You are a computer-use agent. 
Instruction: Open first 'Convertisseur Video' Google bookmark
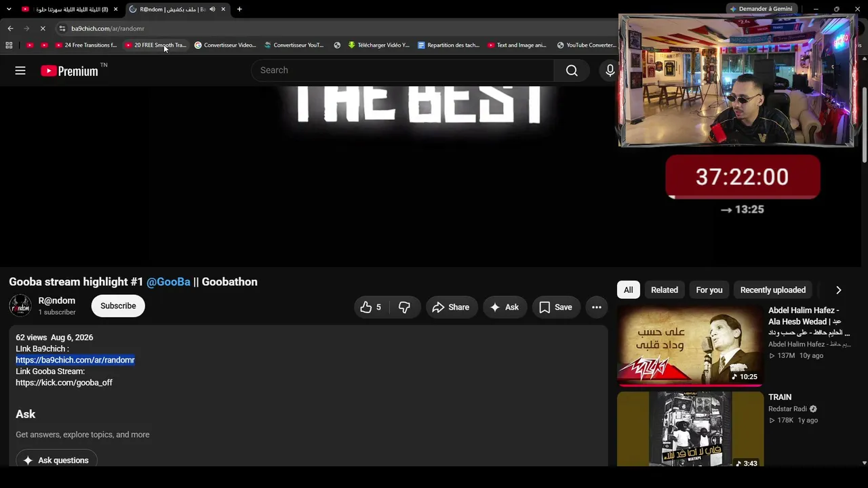click(225, 45)
